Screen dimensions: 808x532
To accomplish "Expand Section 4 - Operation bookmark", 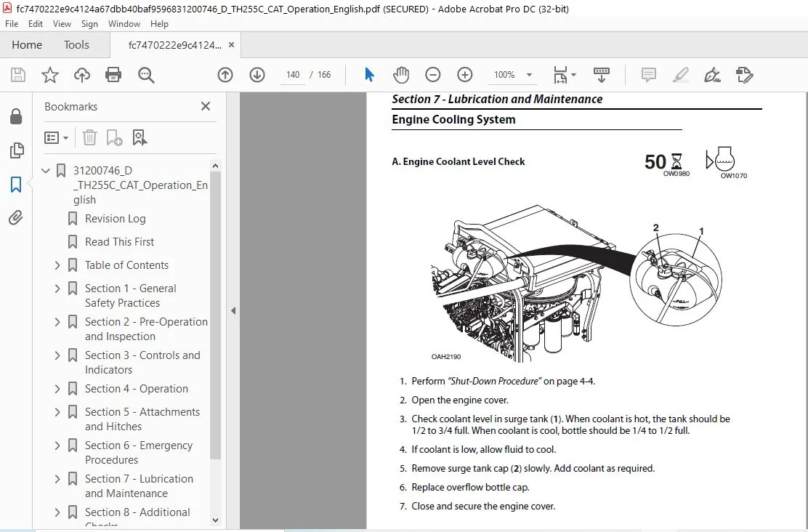I will tap(57, 389).
